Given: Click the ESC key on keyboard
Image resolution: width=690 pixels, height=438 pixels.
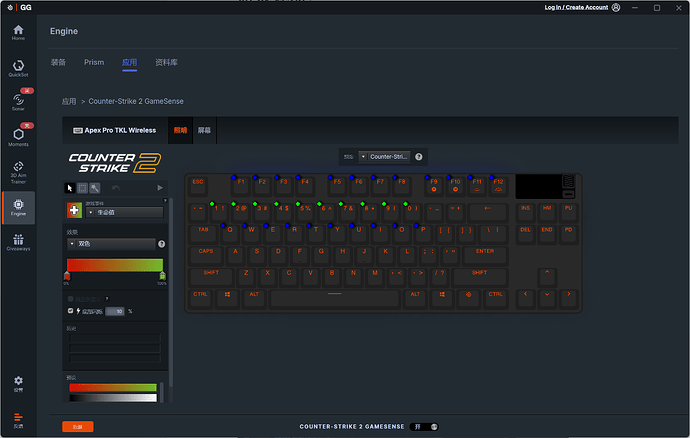Looking at the screenshot, I should pyautogui.click(x=198, y=182).
